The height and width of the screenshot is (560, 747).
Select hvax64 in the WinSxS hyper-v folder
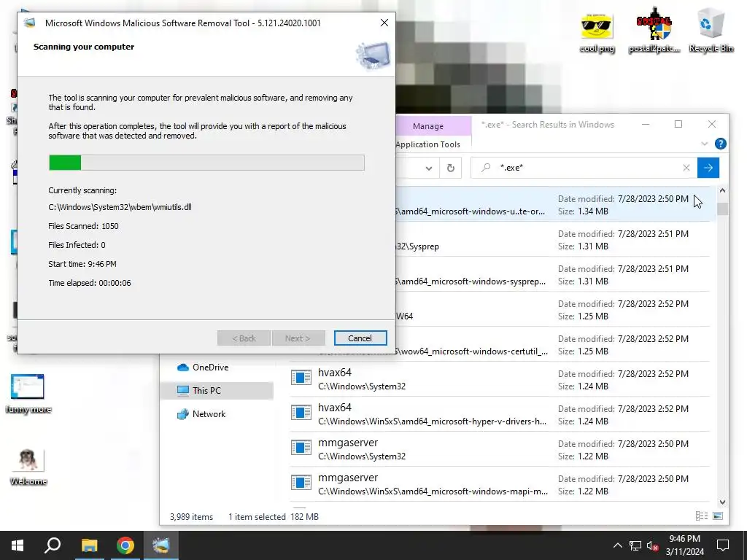coord(499,414)
